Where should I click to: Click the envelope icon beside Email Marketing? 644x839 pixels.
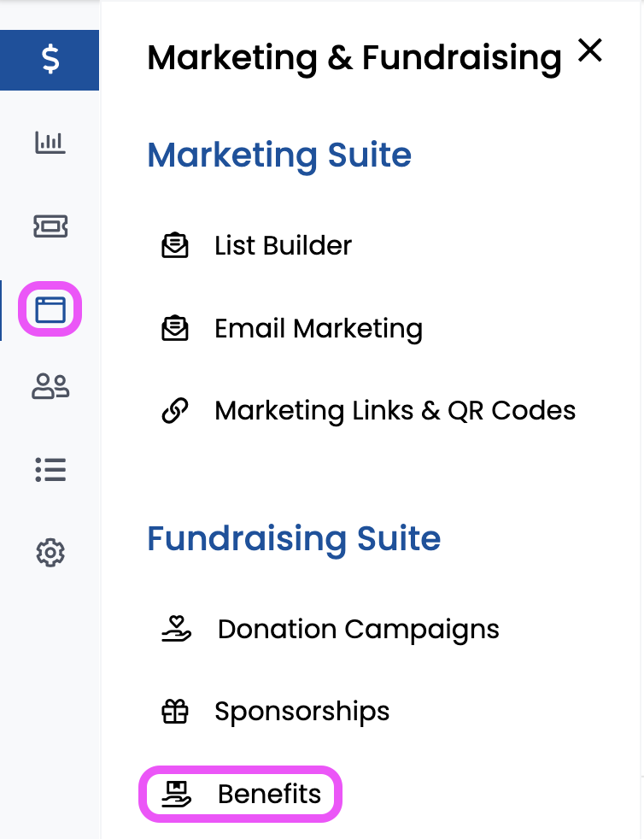175,329
